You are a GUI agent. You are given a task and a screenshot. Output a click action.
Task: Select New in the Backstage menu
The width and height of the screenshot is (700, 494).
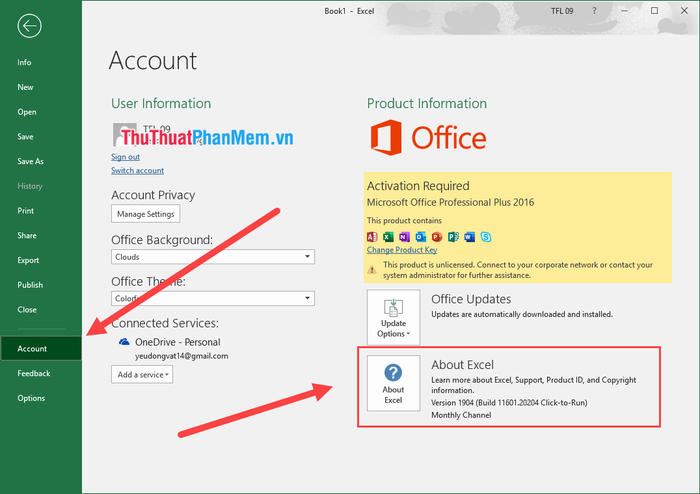pyautogui.click(x=25, y=87)
